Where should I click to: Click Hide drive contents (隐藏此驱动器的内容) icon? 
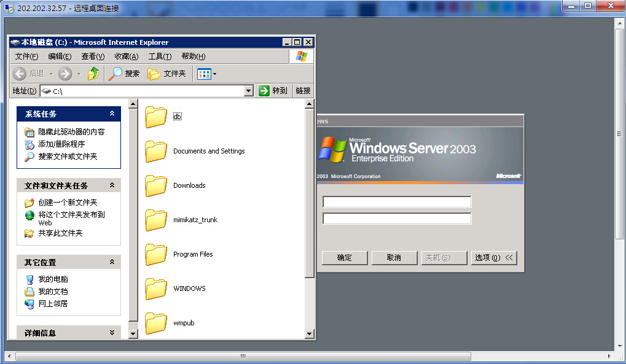[x=29, y=132]
